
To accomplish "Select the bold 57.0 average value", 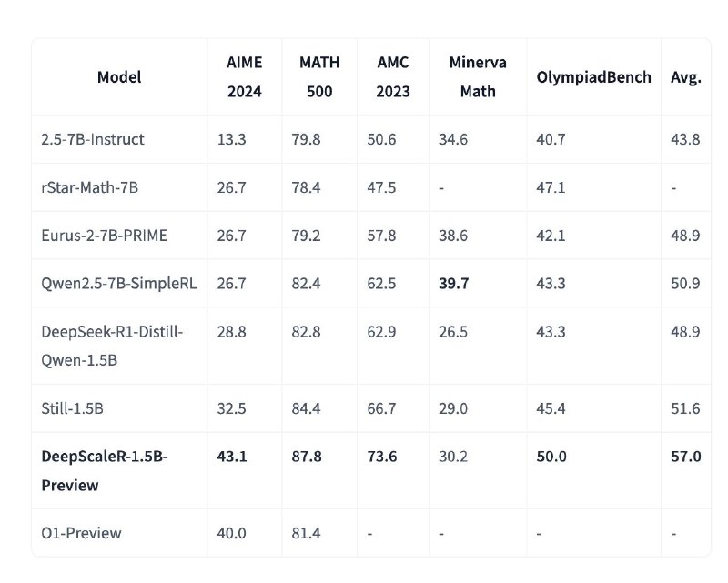I will point(685,457).
